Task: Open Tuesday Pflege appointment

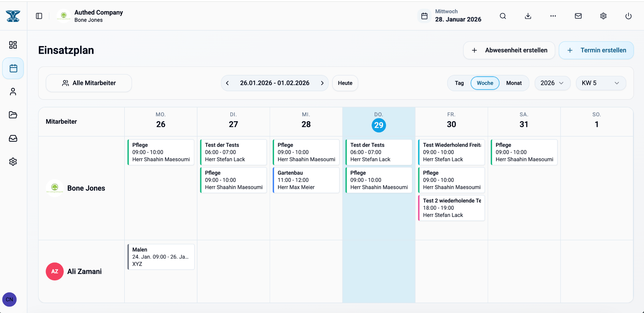Action: (233, 180)
